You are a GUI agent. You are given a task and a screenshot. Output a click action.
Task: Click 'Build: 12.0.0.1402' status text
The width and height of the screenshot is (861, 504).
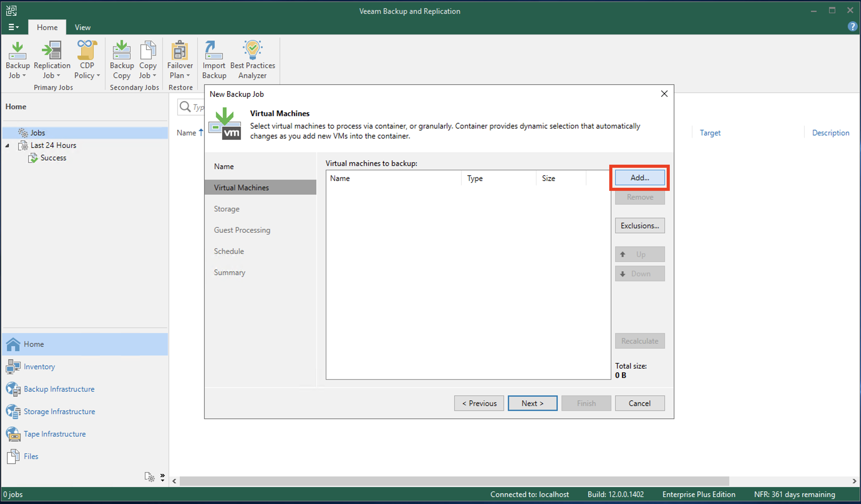point(615,494)
